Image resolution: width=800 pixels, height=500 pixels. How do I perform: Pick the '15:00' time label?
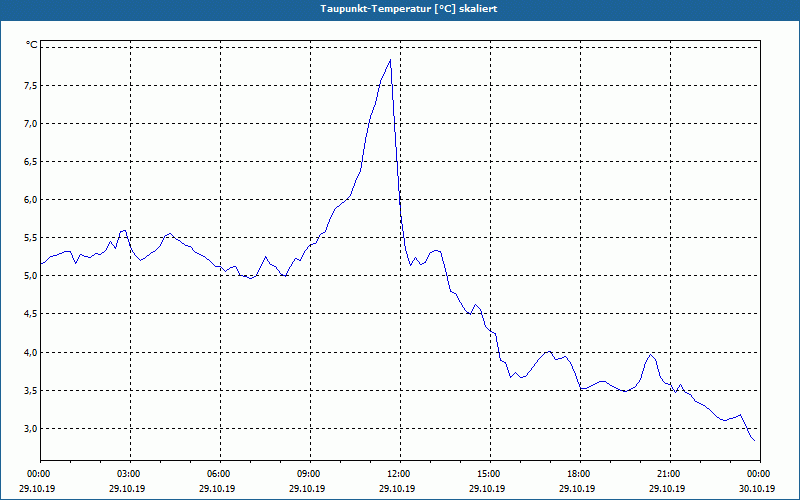(x=490, y=474)
